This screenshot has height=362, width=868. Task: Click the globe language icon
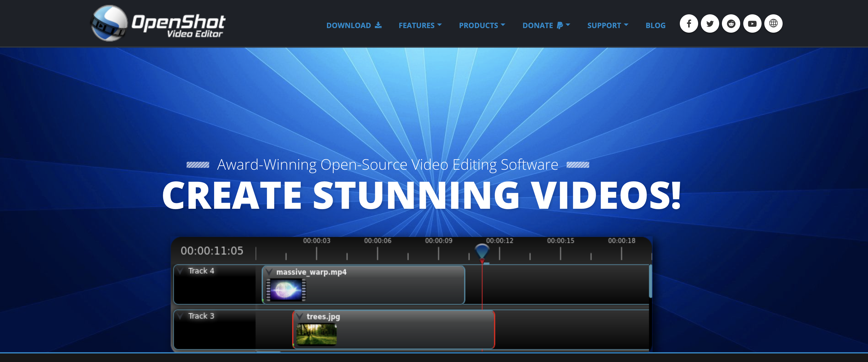pyautogui.click(x=773, y=23)
